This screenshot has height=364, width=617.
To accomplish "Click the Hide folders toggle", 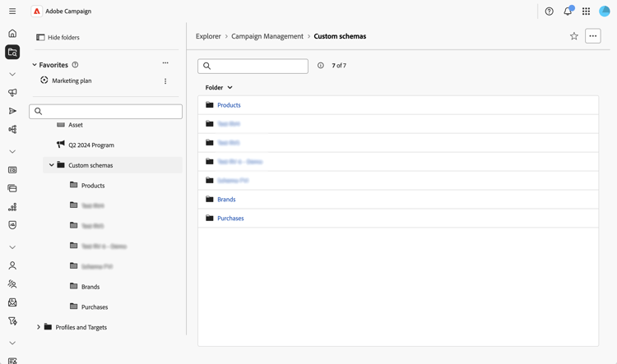I will [x=58, y=38].
